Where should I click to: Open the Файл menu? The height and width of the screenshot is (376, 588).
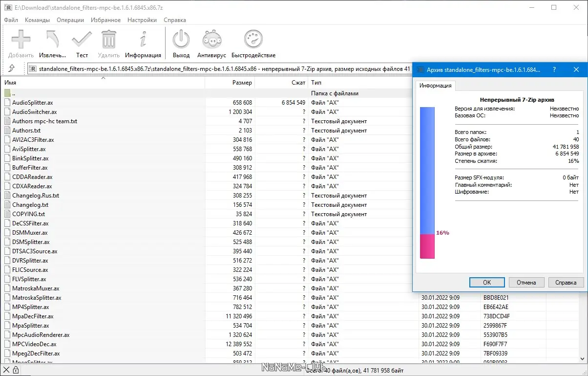(11, 20)
